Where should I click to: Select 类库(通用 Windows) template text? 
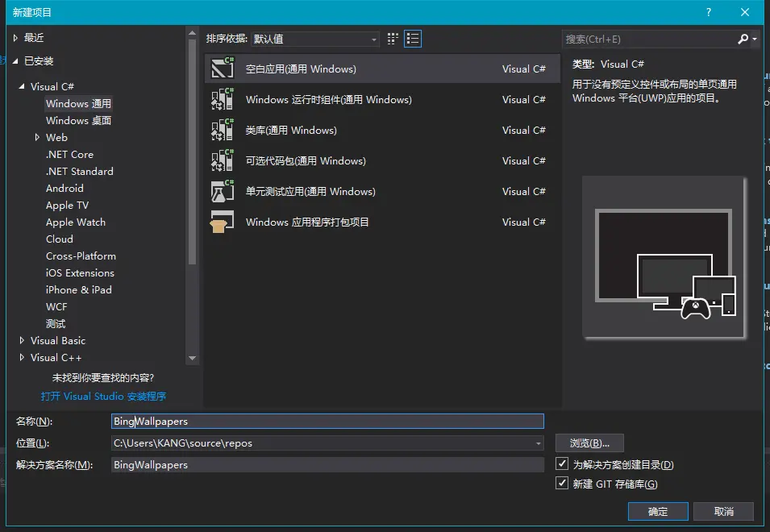[291, 130]
